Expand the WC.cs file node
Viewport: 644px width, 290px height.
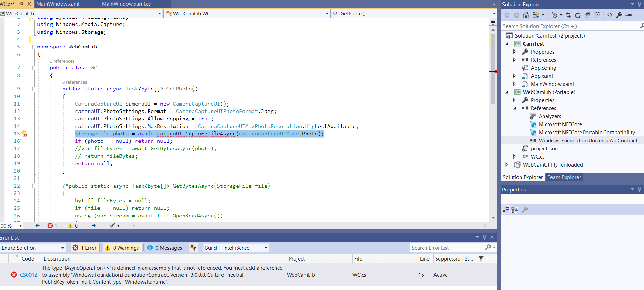click(x=514, y=157)
